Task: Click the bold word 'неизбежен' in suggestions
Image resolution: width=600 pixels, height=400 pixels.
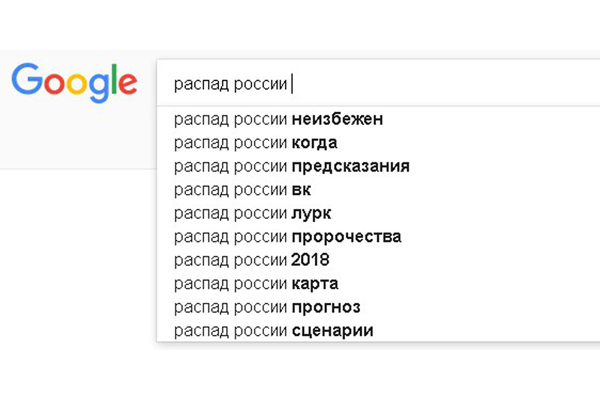Action: pyautogui.click(x=337, y=120)
